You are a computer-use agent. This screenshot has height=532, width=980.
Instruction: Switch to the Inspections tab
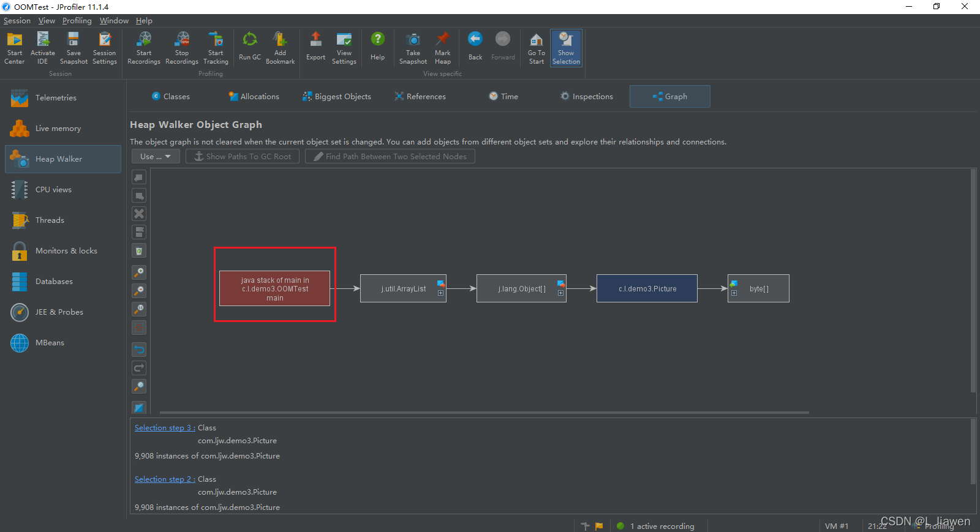tap(587, 97)
